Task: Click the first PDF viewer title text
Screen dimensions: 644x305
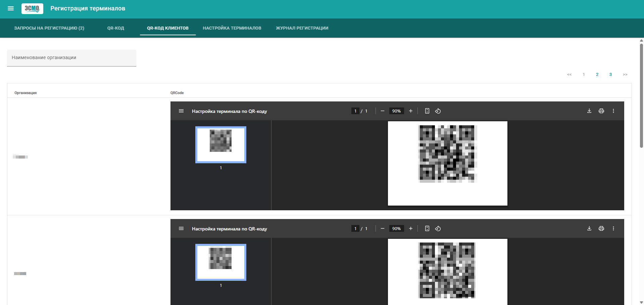Action: 230,111
